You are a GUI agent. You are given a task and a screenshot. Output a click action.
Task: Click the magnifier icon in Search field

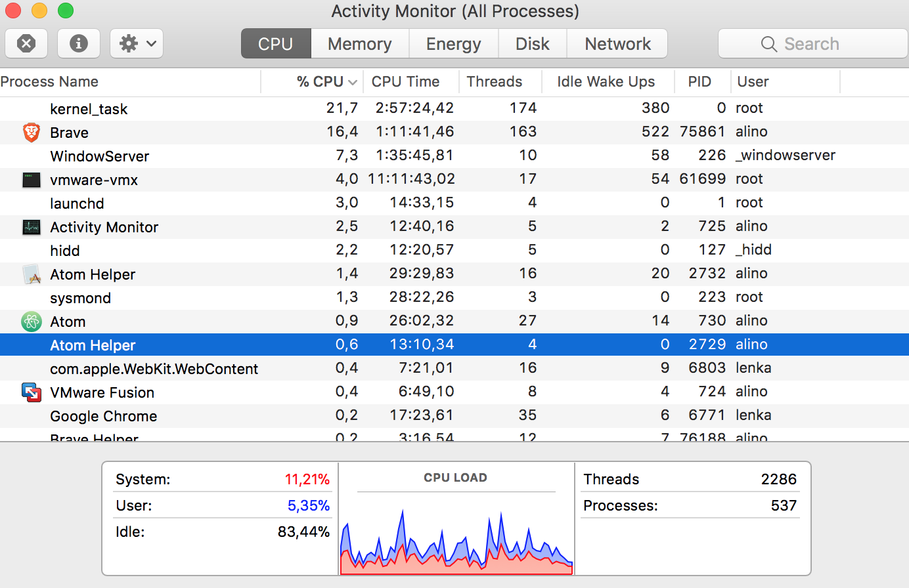pos(769,44)
